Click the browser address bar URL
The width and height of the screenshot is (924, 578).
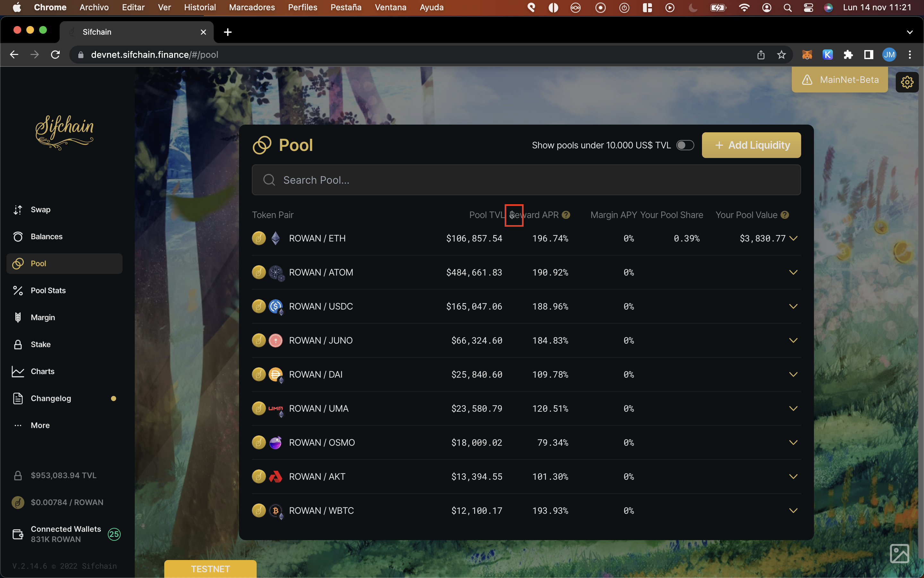click(x=155, y=55)
